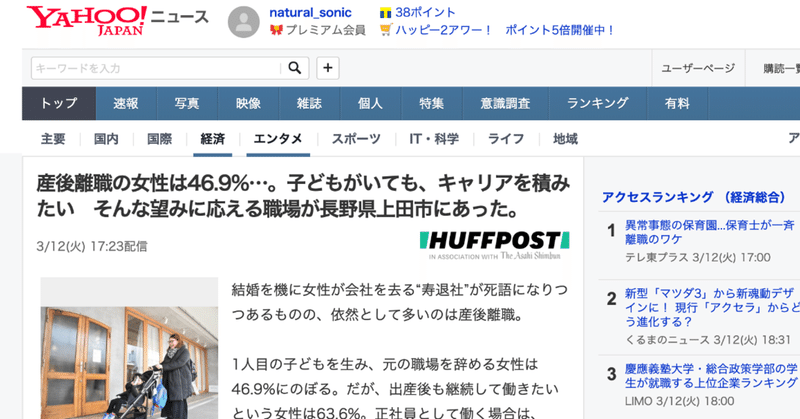Click the shopping cart icon
800x419 pixels.
[x=386, y=30]
